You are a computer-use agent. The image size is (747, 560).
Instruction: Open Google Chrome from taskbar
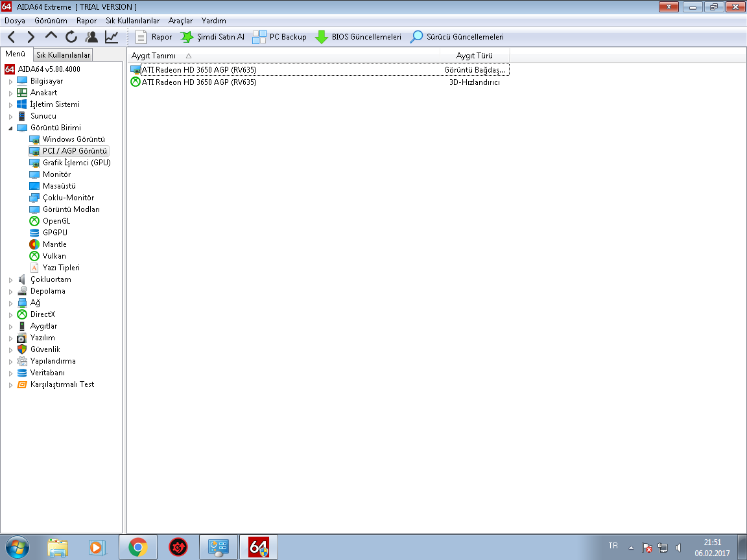pyautogui.click(x=137, y=548)
